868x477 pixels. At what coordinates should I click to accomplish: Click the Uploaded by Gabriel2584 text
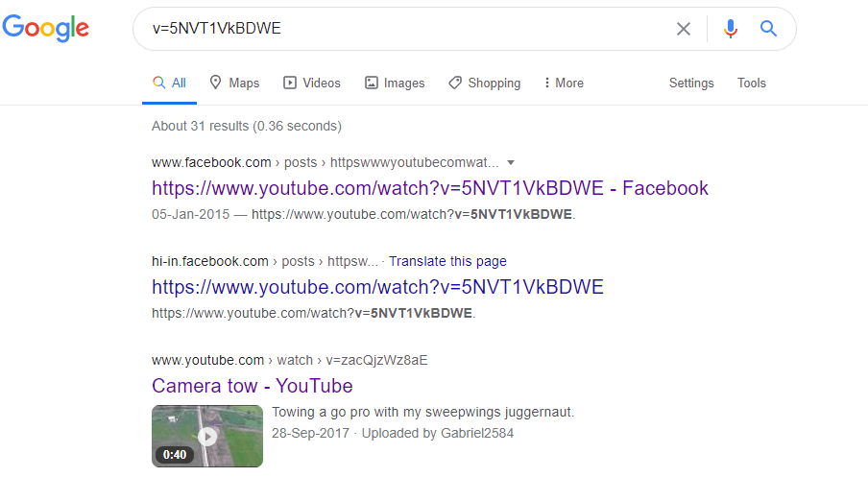[x=437, y=433]
